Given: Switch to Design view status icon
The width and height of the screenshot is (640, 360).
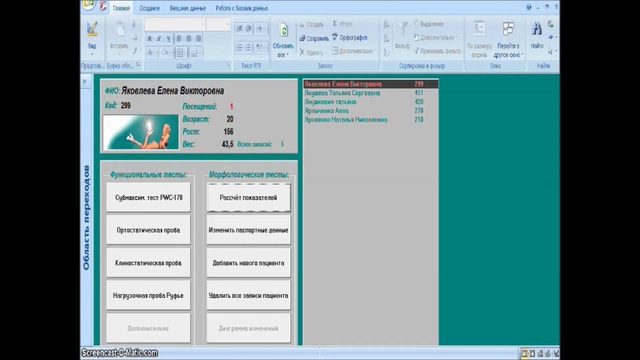Looking at the screenshot, I should click(556, 353).
